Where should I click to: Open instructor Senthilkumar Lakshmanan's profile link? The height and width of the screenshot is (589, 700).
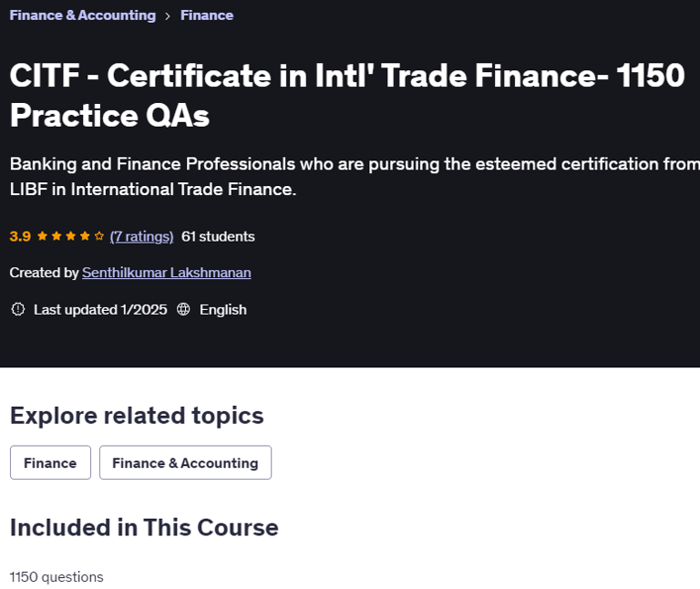click(167, 273)
